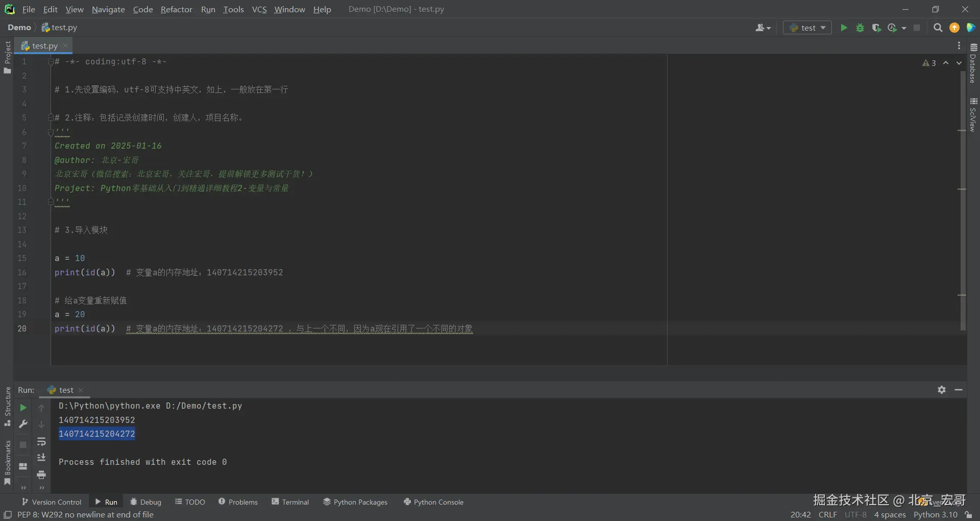Open the Navigate menu

point(108,9)
